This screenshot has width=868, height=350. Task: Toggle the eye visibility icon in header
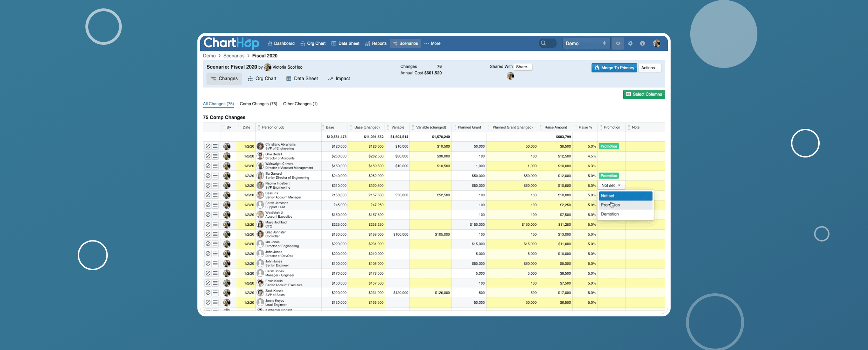click(x=618, y=43)
